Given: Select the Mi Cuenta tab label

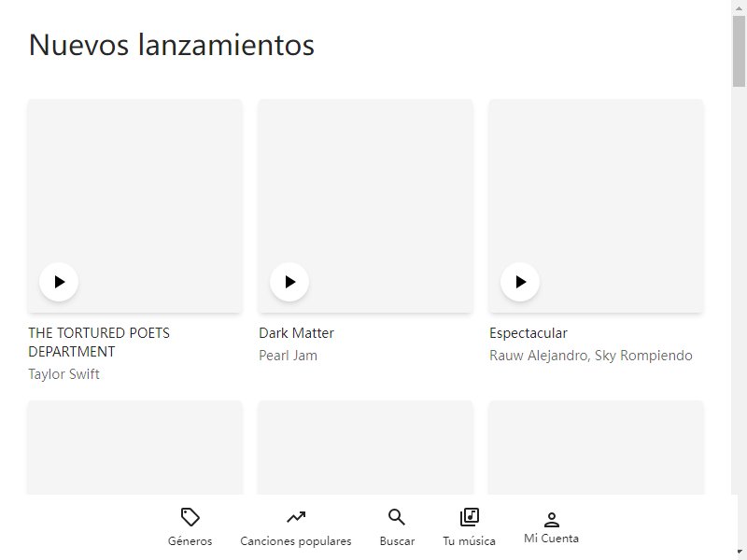Looking at the screenshot, I should click(x=551, y=539).
